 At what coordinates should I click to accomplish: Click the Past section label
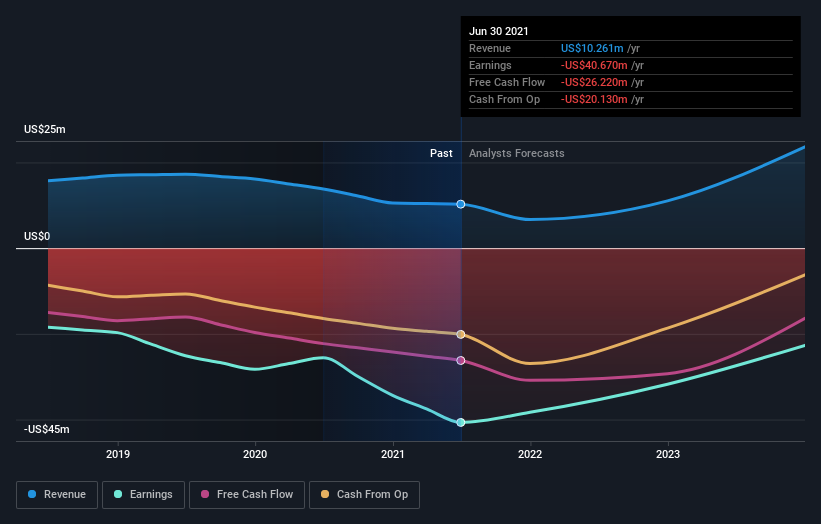pos(441,153)
